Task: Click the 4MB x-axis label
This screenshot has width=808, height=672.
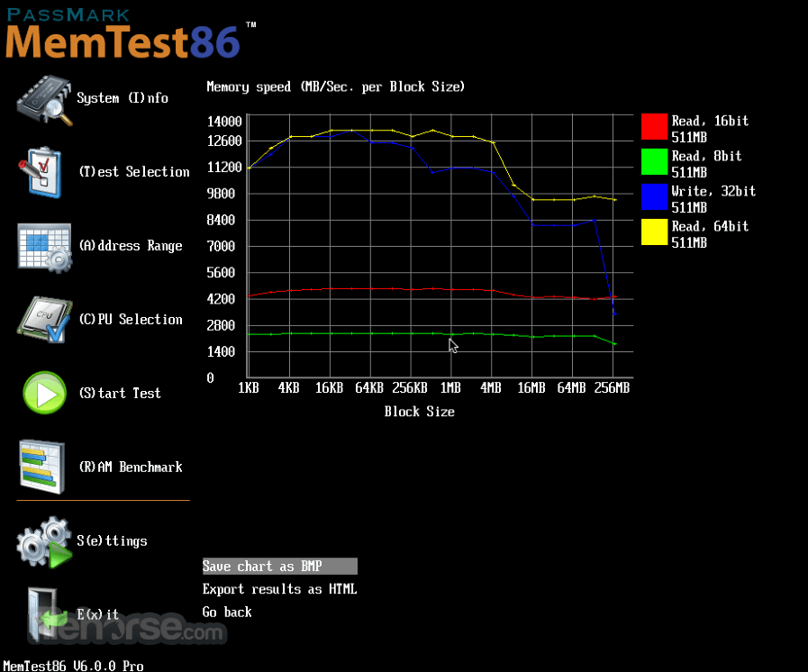Action: pos(491,387)
